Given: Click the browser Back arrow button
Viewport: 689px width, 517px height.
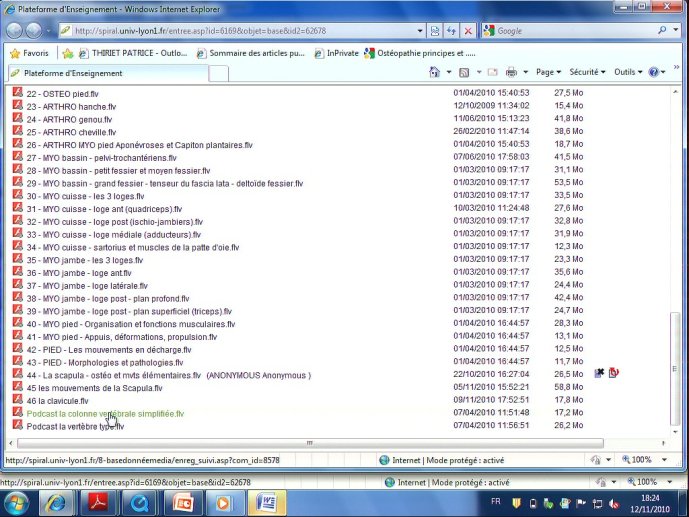Looking at the screenshot, I should coord(15,30).
